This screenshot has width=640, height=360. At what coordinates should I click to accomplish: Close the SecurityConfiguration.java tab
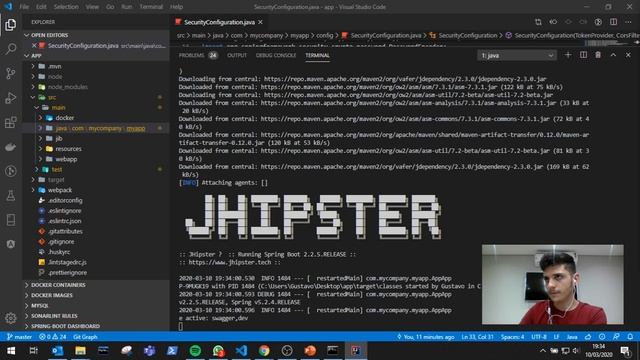260,22
